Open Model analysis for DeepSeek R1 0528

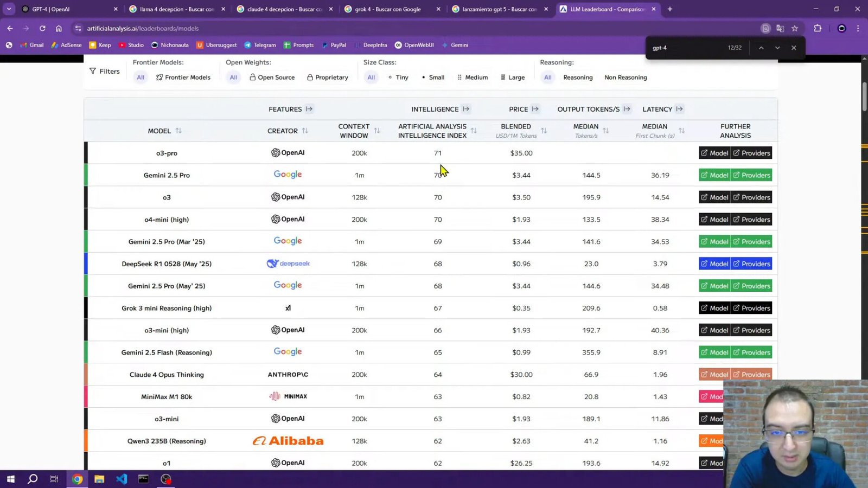tap(714, 264)
